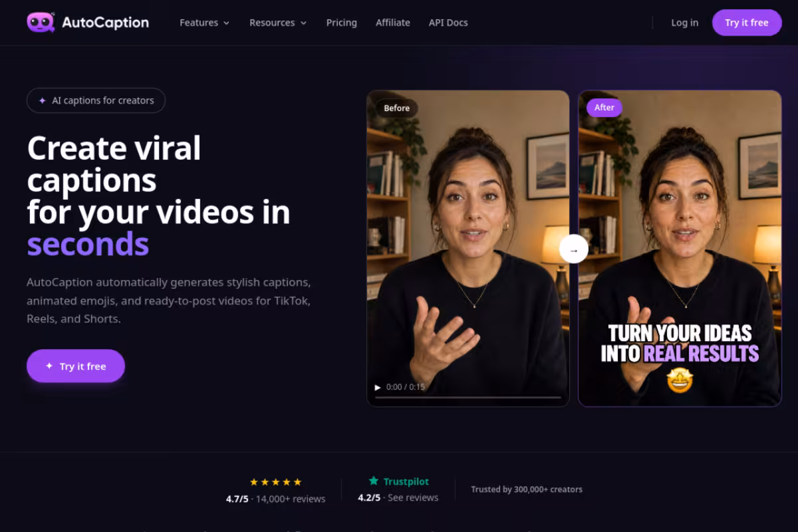Screen dimensions: 798x532
Task: Click the chevron next to Resources
Action: point(304,23)
